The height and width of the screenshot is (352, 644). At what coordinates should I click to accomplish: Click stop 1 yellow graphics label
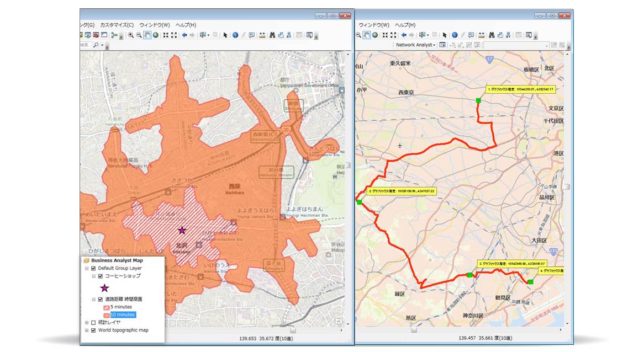click(521, 89)
